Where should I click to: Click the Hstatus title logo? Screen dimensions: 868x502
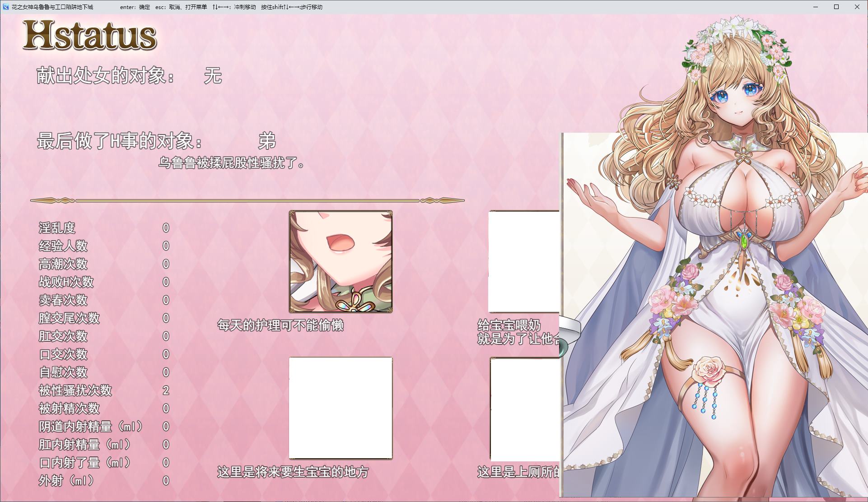(x=89, y=35)
